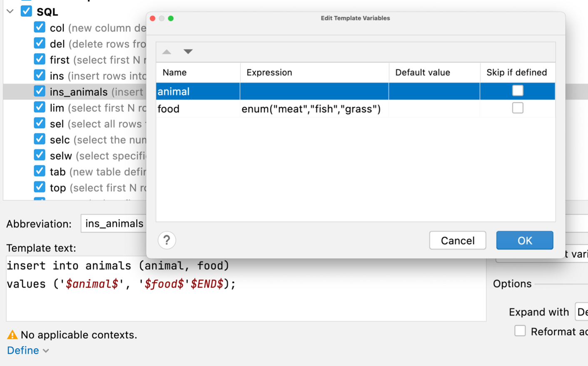Uncheck the col template checkbox
Screen dimensions: 588x366
click(40, 27)
